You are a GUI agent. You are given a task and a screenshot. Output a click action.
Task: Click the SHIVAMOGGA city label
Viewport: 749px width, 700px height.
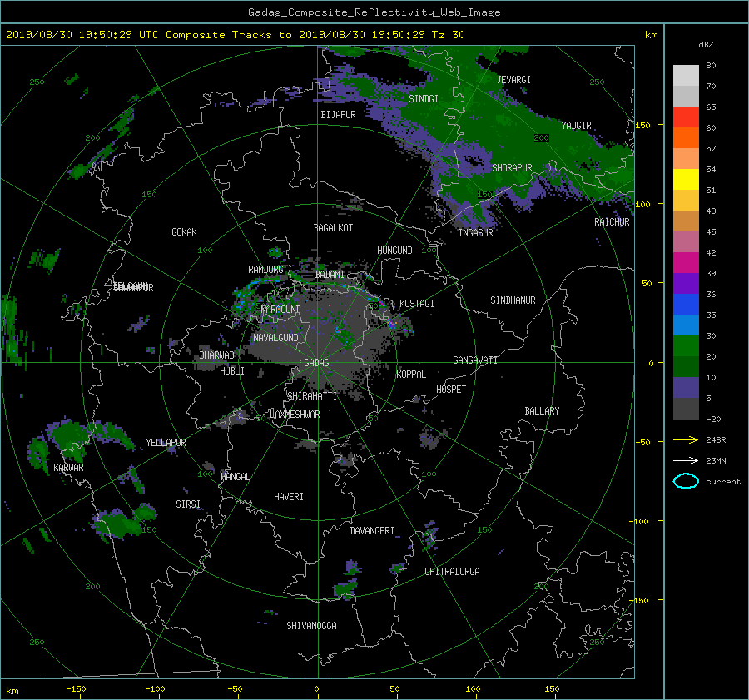[311, 626]
